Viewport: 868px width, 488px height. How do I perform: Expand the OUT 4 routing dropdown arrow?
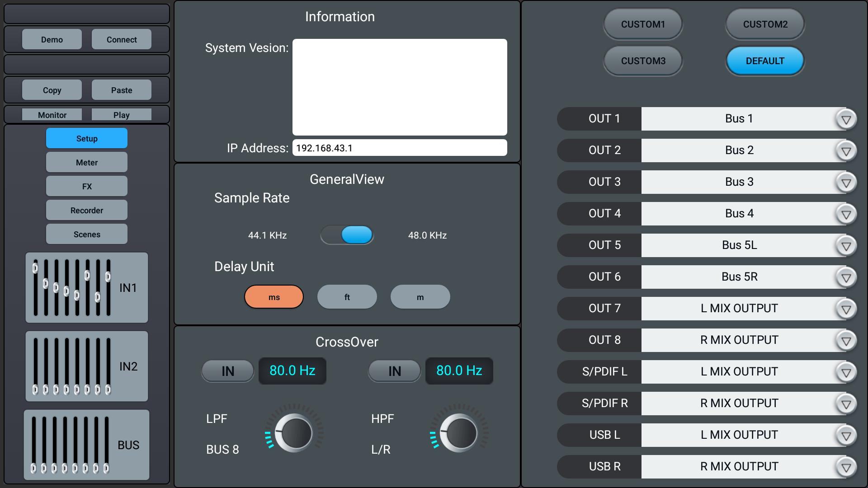coord(846,214)
